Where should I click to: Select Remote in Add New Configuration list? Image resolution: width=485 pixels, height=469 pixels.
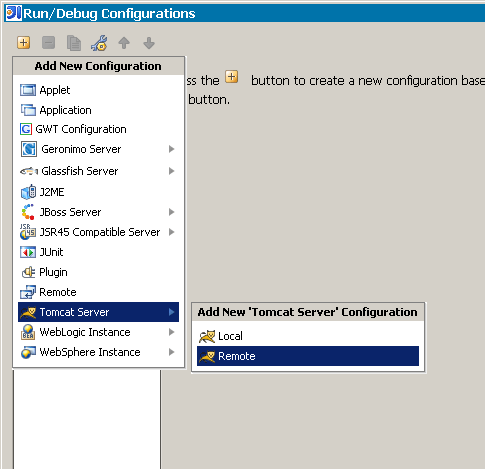[x=98, y=292]
